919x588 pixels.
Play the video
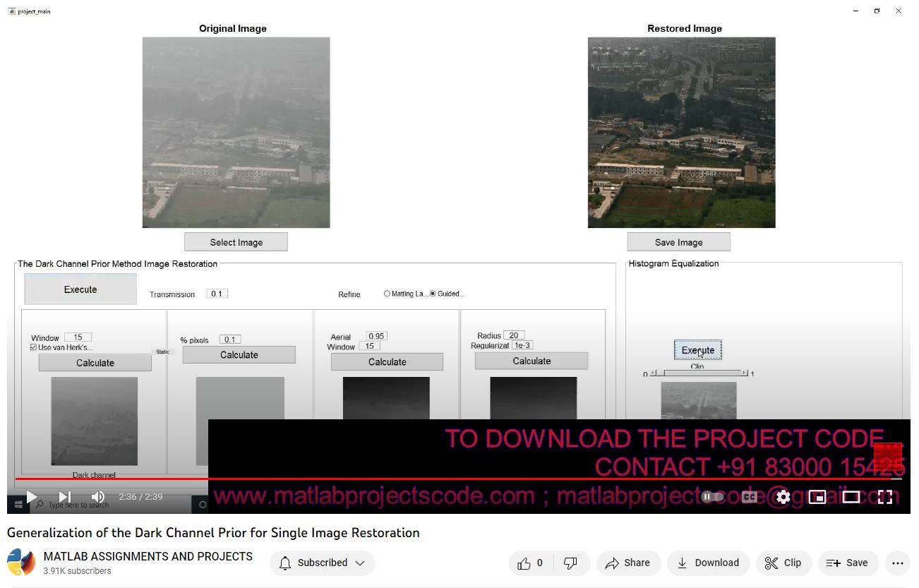coord(31,497)
